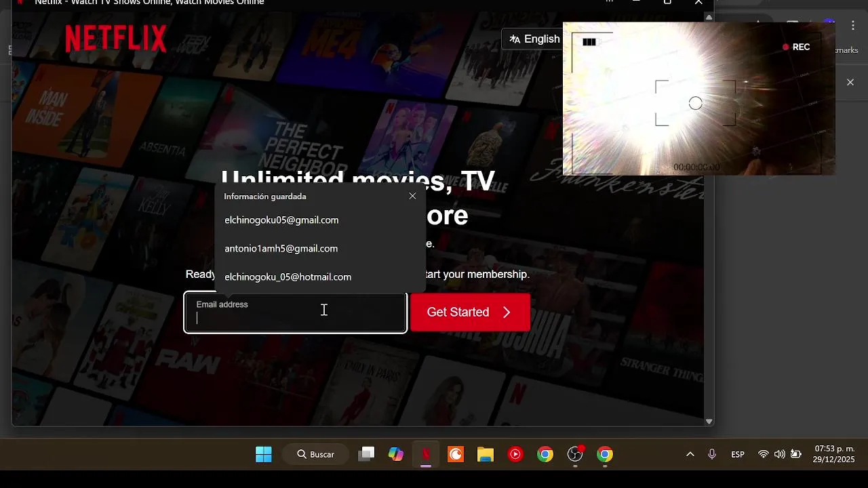Switch to OBS Studio in the taskbar
This screenshot has width=868, height=488.
575,454
